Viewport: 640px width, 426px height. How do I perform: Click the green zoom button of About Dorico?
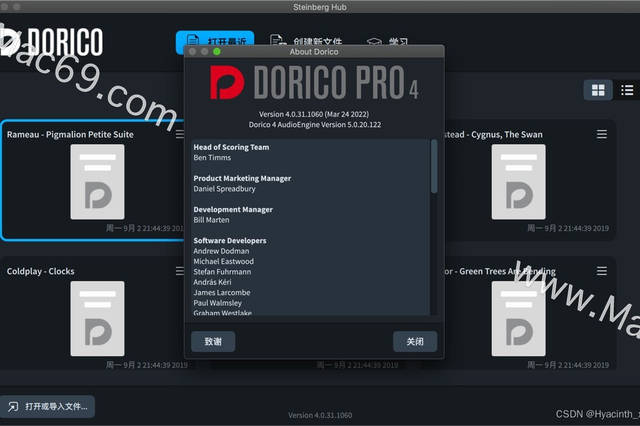point(217,52)
